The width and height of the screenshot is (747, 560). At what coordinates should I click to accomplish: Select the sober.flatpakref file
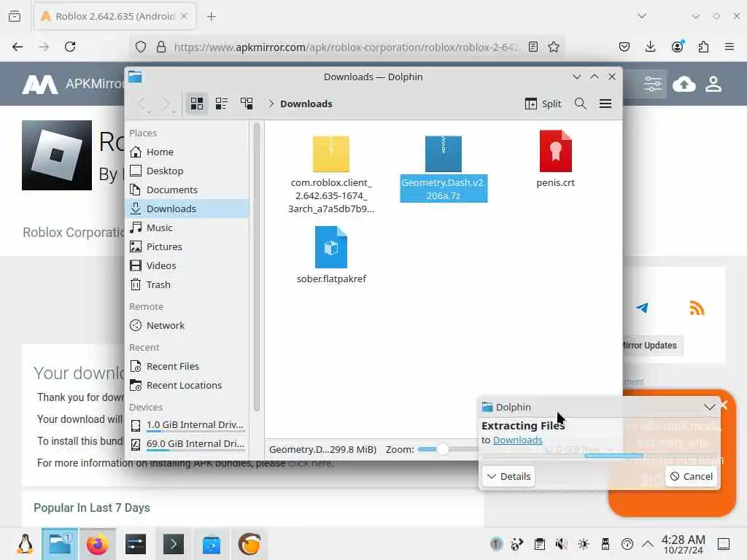[331, 255]
